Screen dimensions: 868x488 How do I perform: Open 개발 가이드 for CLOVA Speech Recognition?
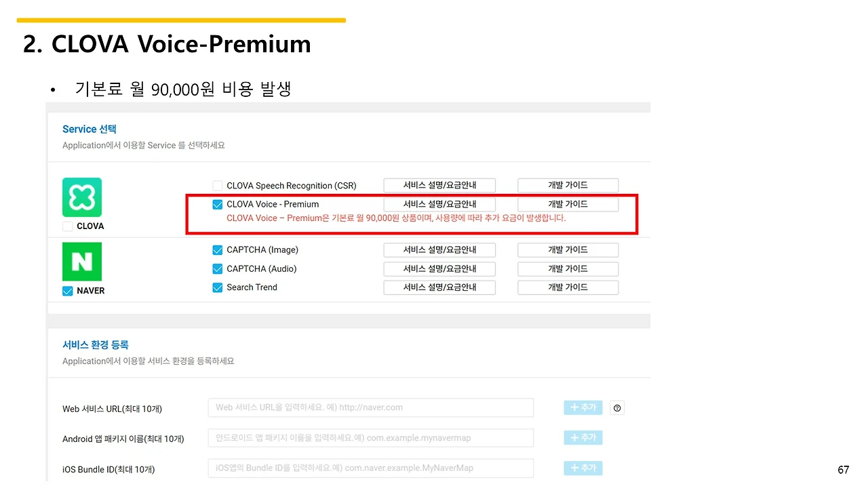[x=568, y=185]
